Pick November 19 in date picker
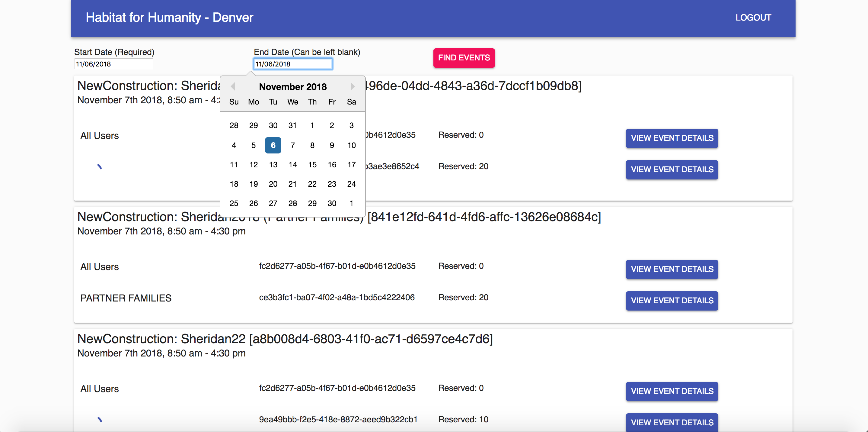 click(x=254, y=184)
